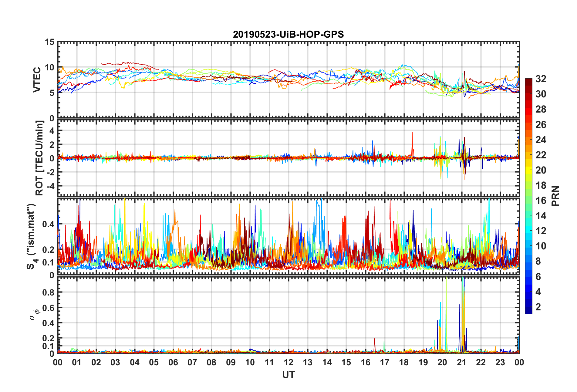The width and height of the screenshot is (577, 392).
Task: Click colorbar tick label "30"
Action: pos(541,94)
